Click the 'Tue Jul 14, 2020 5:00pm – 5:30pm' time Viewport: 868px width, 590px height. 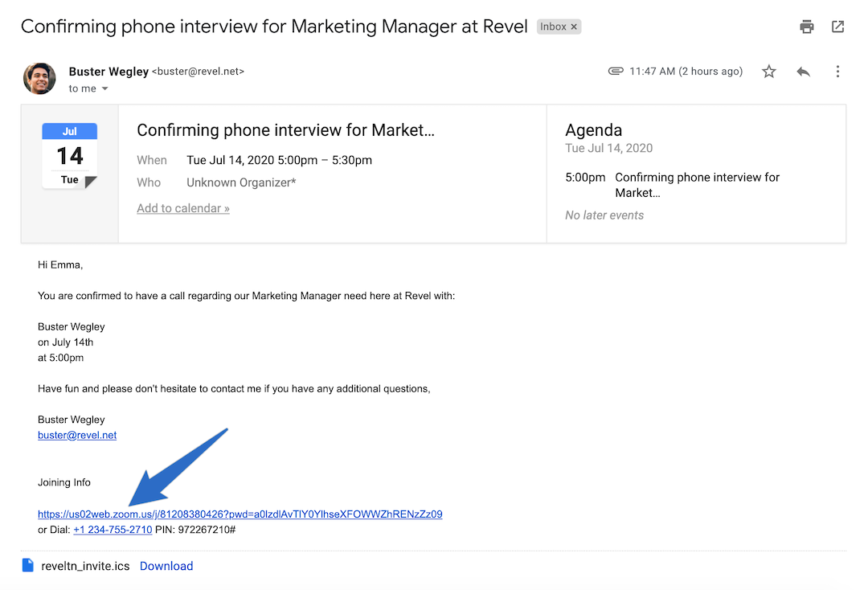tap(279, 160)
